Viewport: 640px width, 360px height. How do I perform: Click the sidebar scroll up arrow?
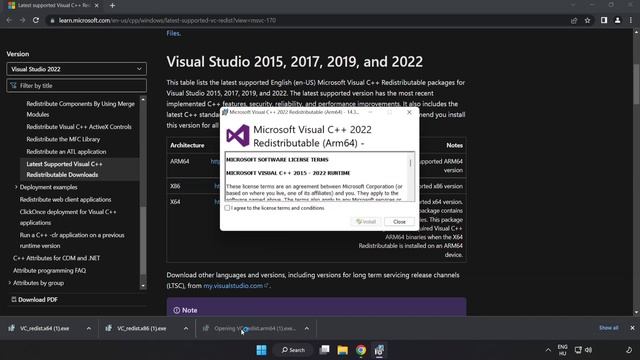point(143,99)
